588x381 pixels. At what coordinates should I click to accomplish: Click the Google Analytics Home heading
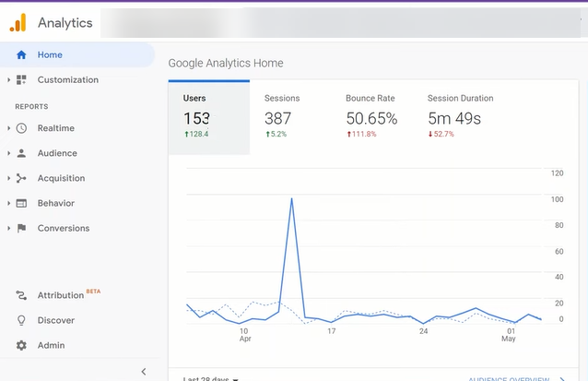pos(226,63)
